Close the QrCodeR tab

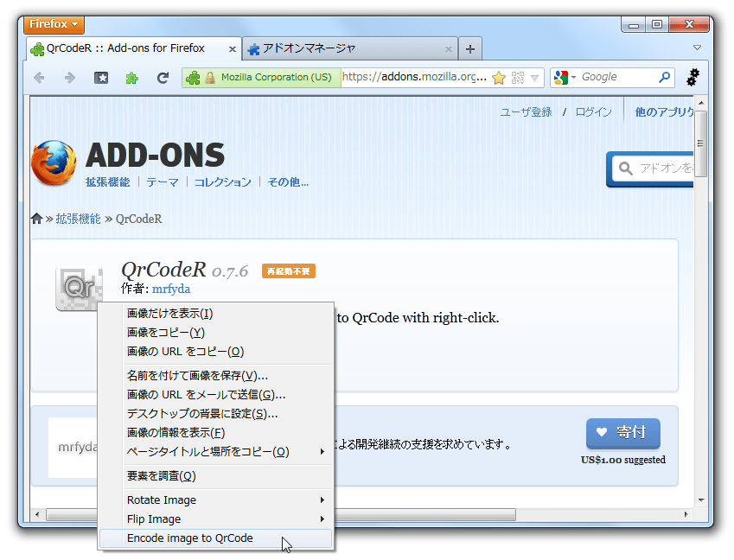[233, 48]
